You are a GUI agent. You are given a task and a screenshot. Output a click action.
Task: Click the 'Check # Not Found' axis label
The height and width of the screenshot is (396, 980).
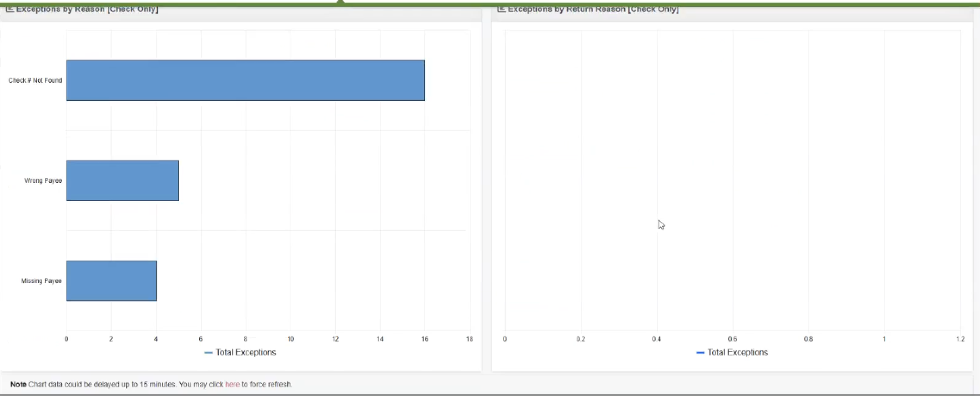[35, 81]
